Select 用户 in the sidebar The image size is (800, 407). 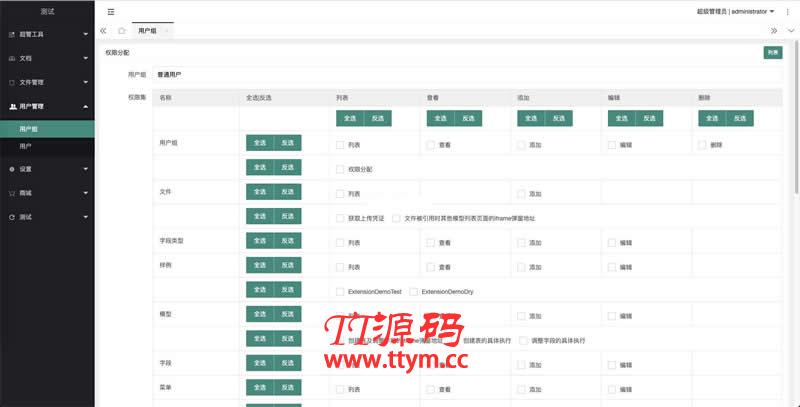coord(47,146)
